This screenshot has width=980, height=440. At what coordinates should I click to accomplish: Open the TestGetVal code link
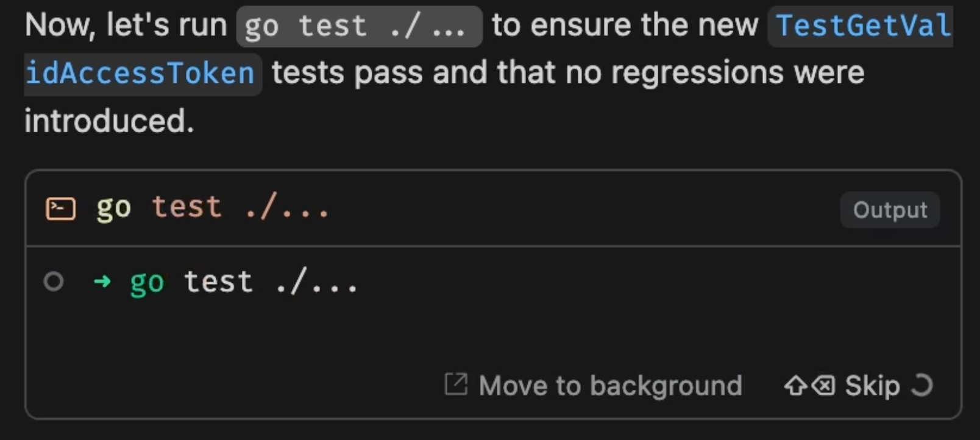861,26
